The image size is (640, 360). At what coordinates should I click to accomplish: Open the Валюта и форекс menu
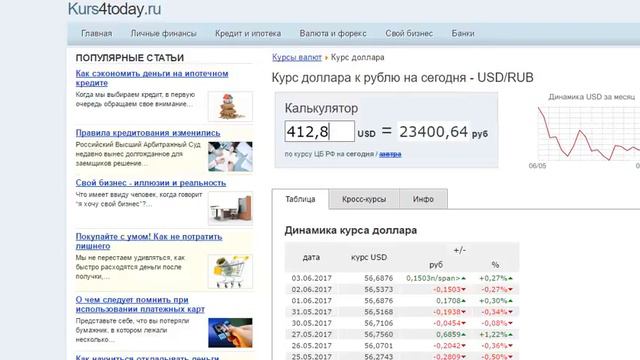333,33
